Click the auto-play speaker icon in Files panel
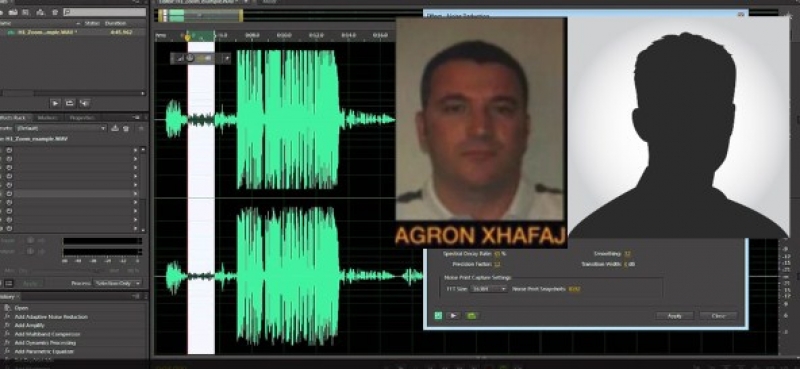This screenshot has width=800, height=369. [85, 103]
